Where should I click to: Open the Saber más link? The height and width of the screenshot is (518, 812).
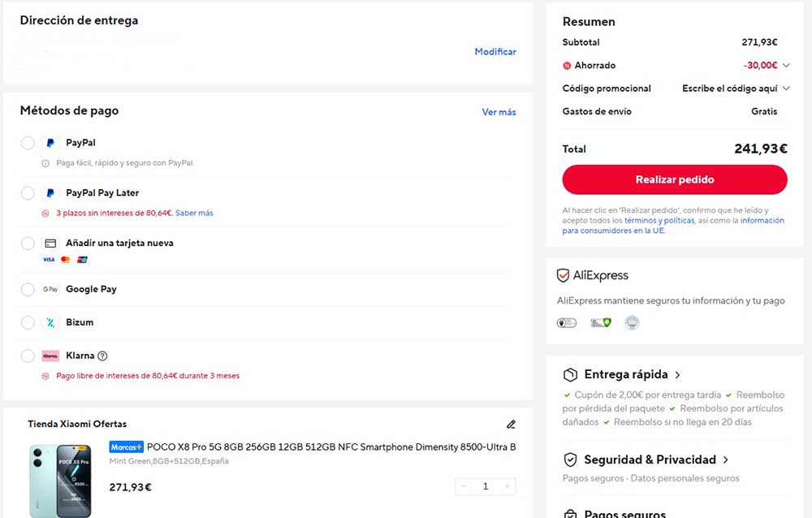194,213
